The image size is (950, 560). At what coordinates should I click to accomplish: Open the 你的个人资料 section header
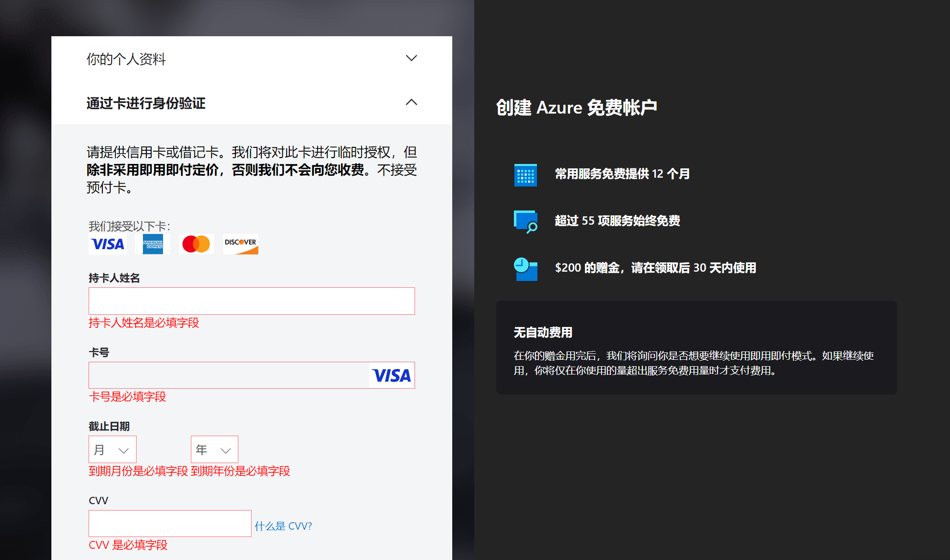pyautogui.click(x=252, y=59)
